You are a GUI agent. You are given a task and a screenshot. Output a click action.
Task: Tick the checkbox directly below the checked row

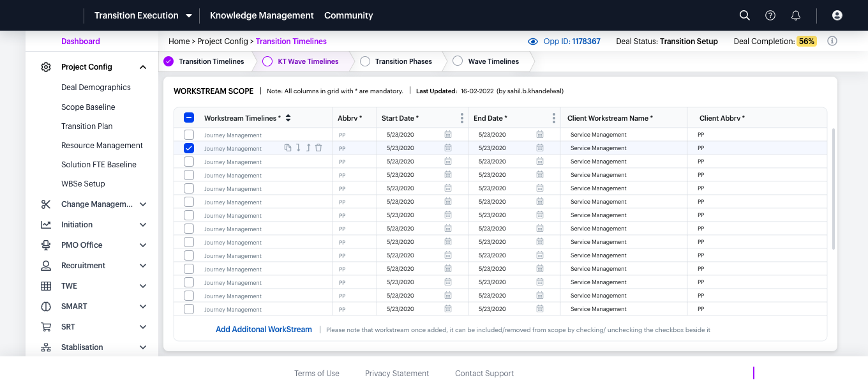[x=189, y=162]
